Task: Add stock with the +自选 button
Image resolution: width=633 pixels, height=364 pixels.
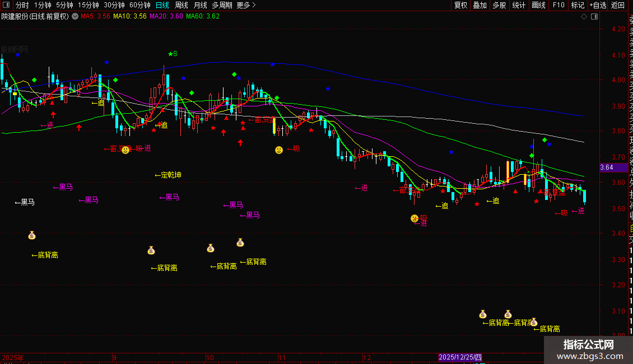Action: [x=598, y=5]
